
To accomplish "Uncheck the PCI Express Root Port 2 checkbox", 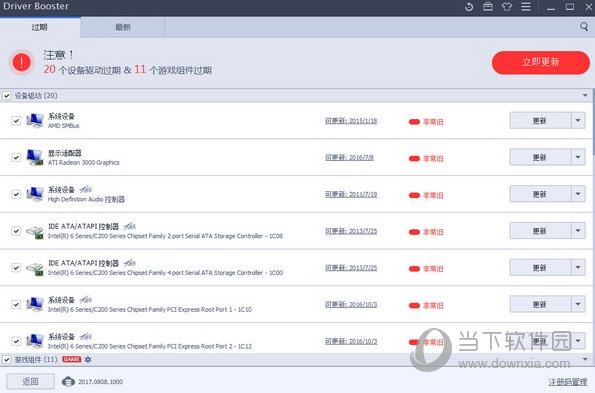I will tap(16, 341).
